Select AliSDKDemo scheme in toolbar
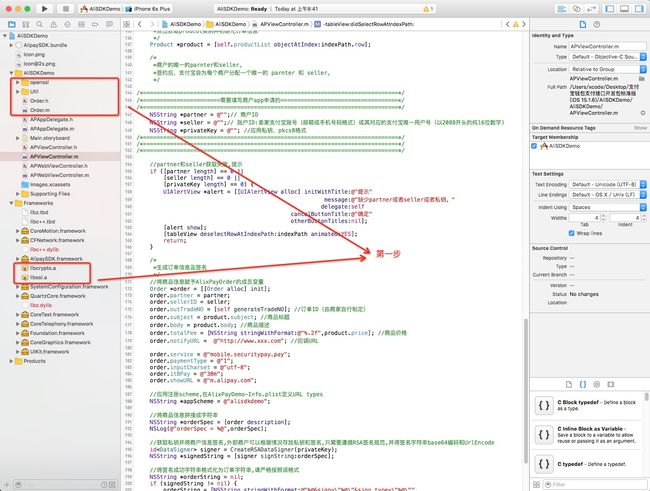 100,9
